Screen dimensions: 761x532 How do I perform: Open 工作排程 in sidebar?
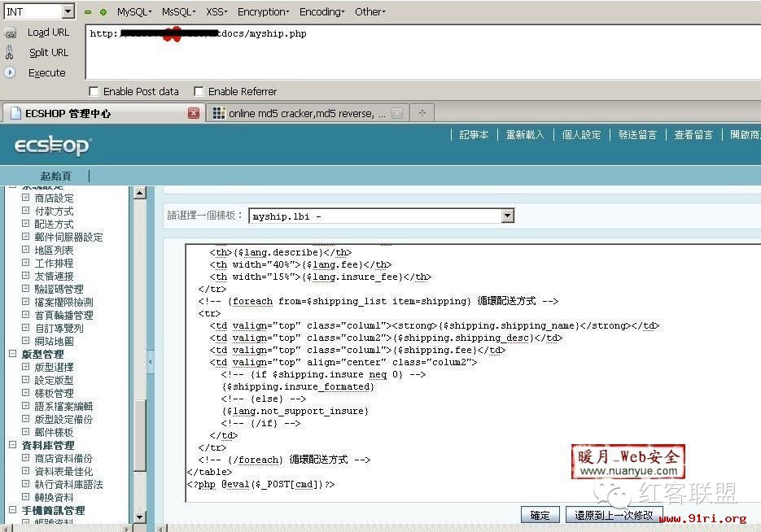54,263
